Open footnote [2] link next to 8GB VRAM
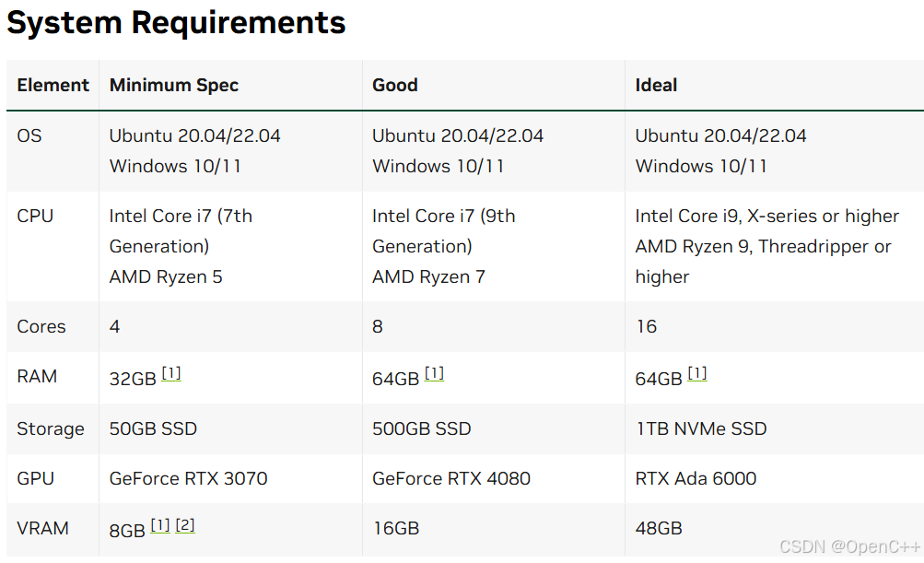924x563 pixels. tap(185, 526)
